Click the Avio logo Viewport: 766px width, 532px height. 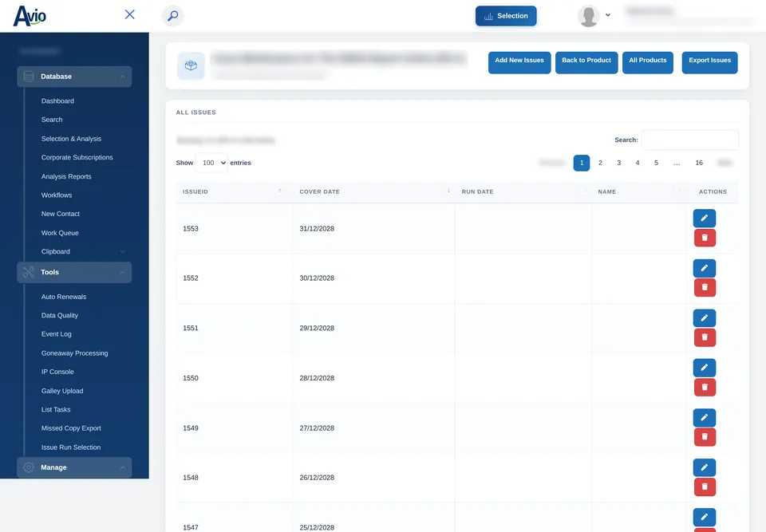click(30, 16)
